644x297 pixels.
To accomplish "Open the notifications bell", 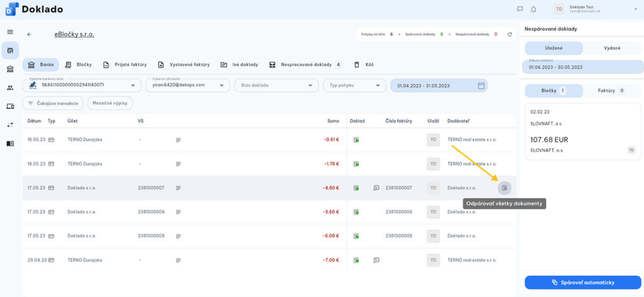I will click(533, 9).
